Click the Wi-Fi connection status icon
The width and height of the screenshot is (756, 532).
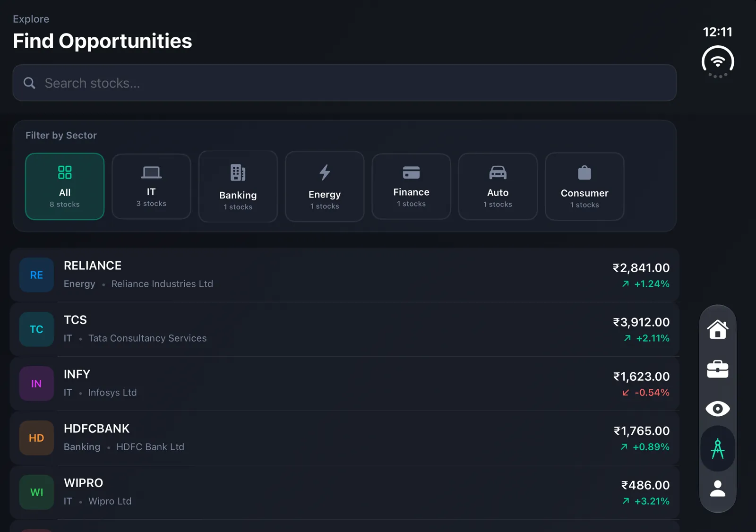click(x=718, y=61)
